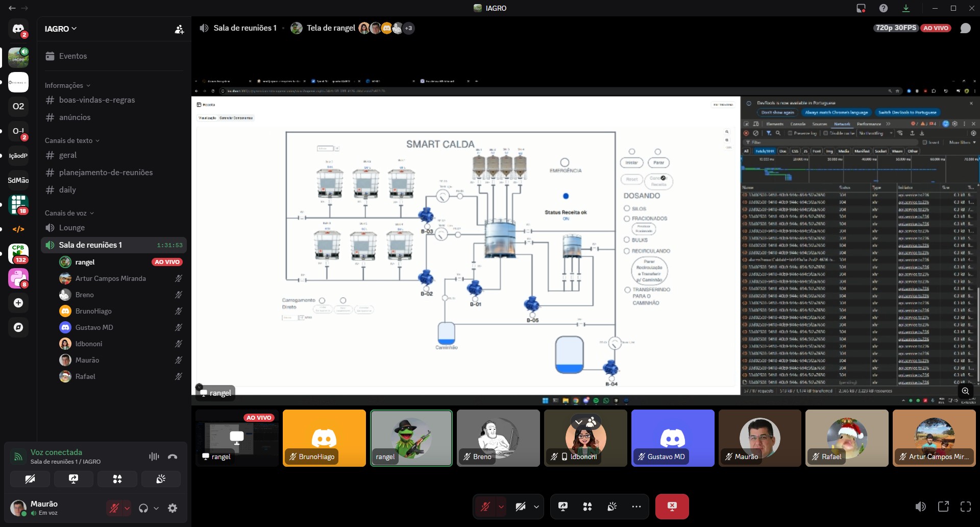This screenshot has height=527, width=980.
Task: Click Add a Server plus icon
Action: pos(18,303)
